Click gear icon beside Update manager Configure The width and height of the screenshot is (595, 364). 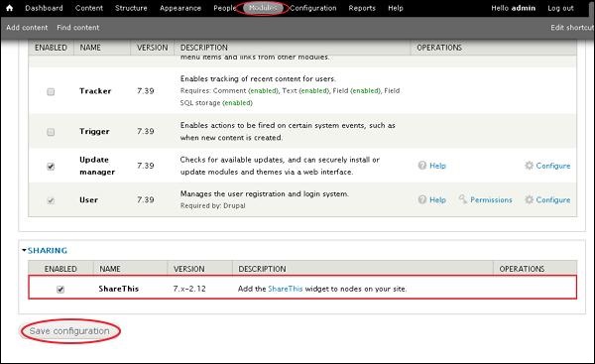(529, 166)
